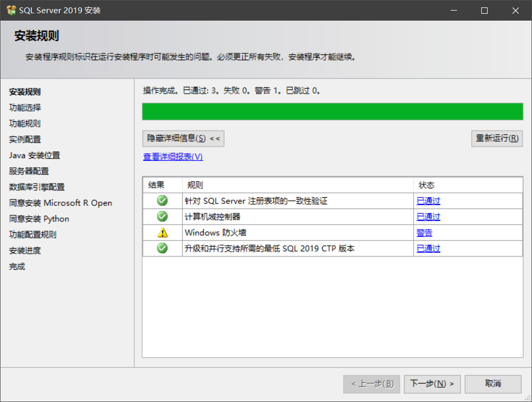532x402 pixels.
Task: Select 安装进度 step in sidebar
Action: click(25, 250)
